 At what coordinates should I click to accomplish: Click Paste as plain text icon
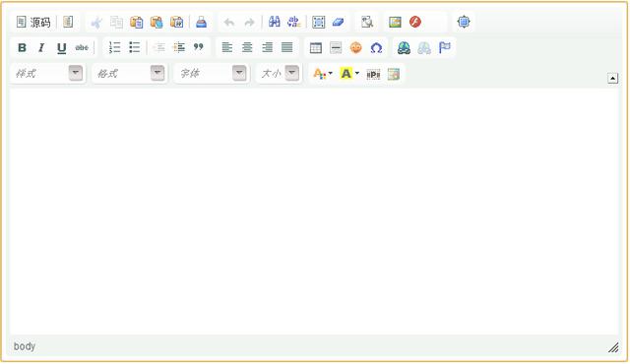pyautogui.click(x=157, y=22)
